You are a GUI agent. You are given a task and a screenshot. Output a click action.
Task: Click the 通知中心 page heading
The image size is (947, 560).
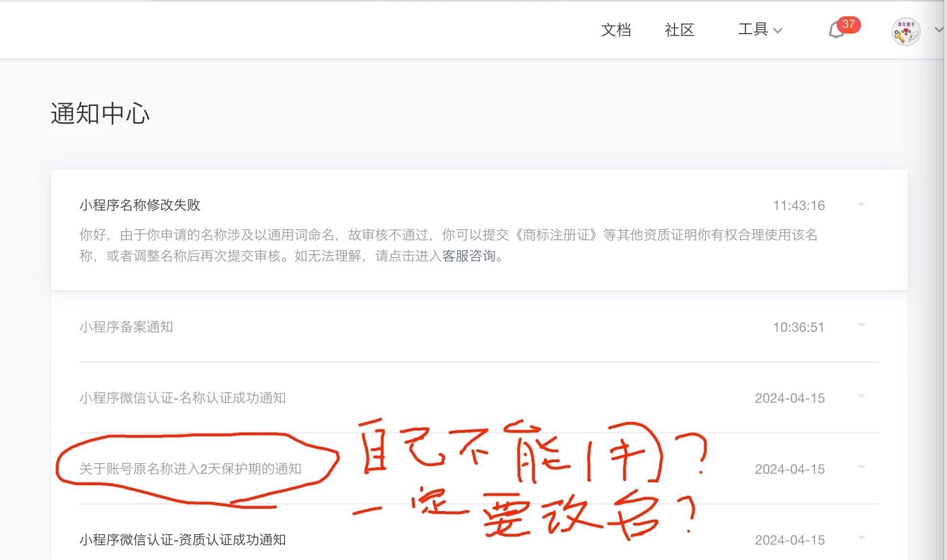coord(100,114)
